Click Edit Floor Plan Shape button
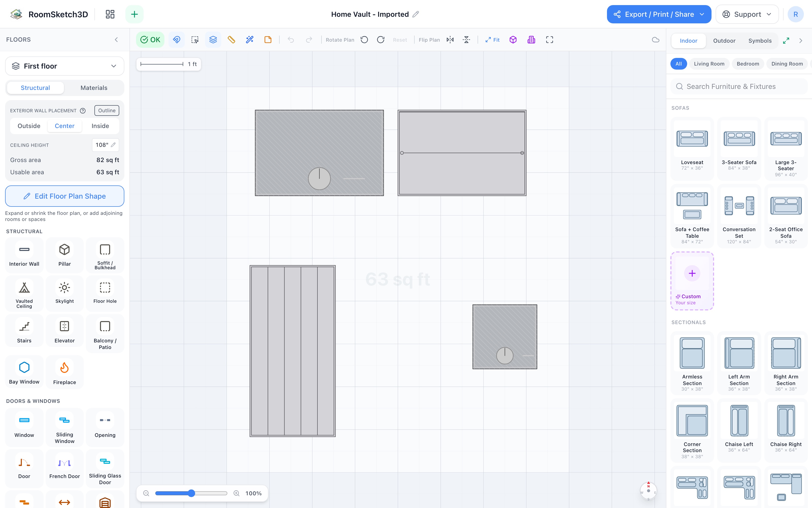 (64, 196)
